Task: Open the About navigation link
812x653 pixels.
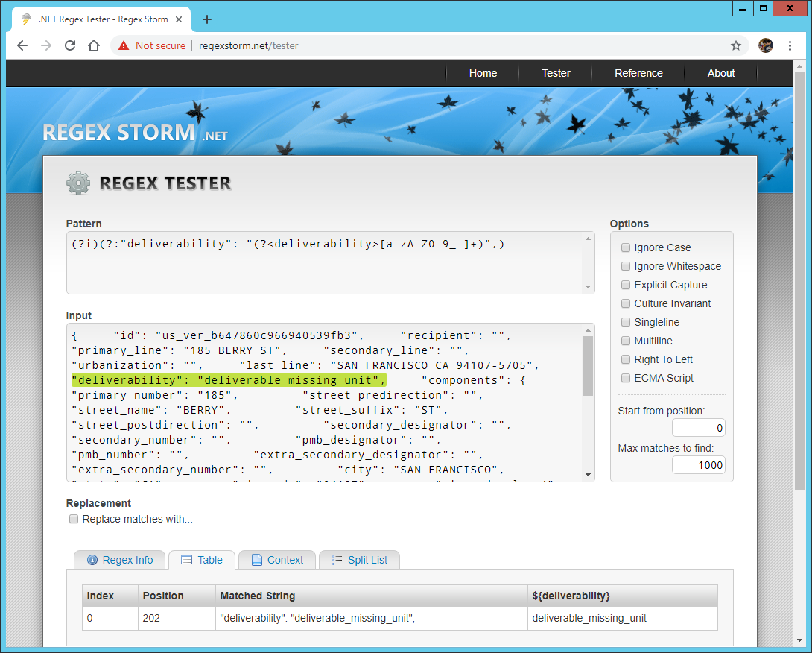Action: coord(721,73)
